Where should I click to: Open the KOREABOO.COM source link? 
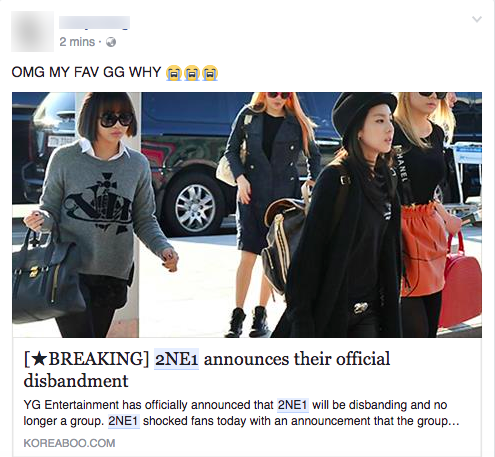click(69, 443)
